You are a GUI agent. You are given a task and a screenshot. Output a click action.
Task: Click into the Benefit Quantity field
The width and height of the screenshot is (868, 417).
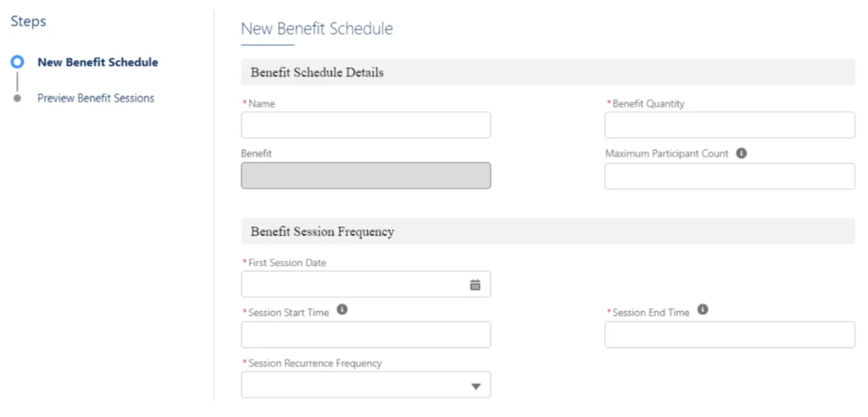729,125
